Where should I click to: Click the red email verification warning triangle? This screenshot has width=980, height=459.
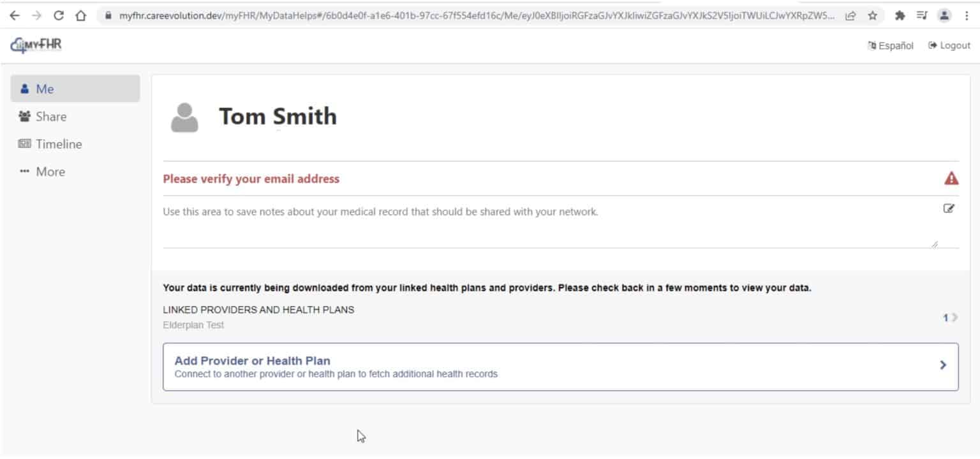[x=950, y=178]
